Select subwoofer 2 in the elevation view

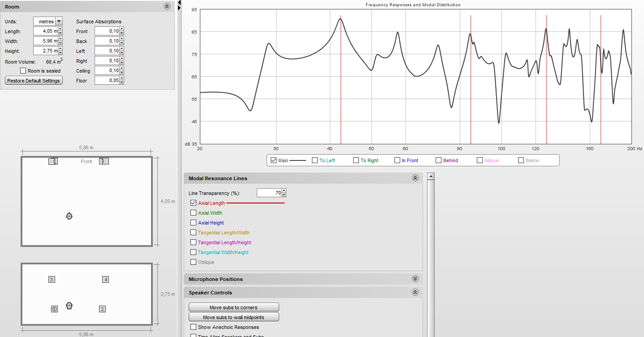tap(102, 309)
